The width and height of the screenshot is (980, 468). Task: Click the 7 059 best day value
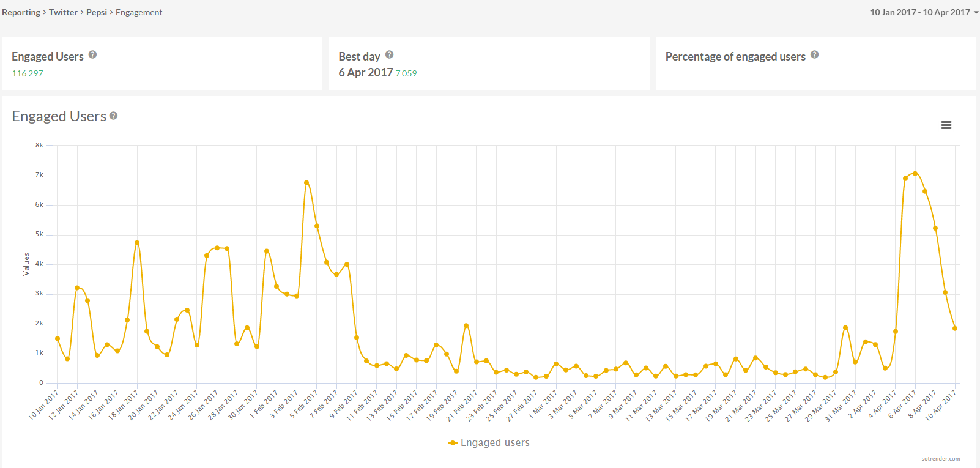click(x=406, y=73)
